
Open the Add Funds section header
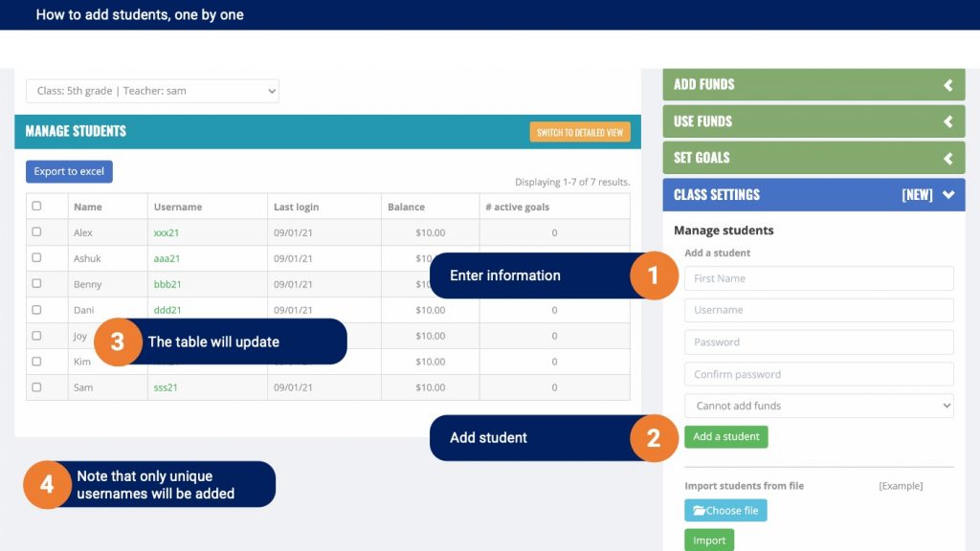pyautogui.click(x=813, y=84)
